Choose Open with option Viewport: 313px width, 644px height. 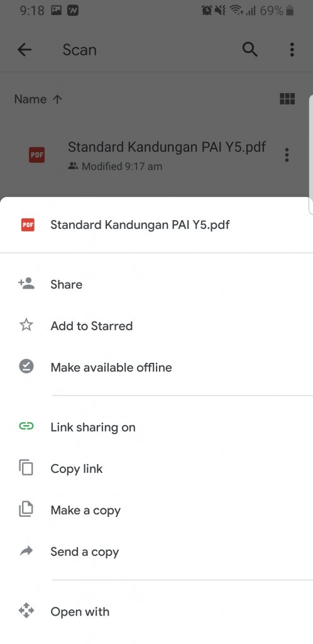(156, 611)
